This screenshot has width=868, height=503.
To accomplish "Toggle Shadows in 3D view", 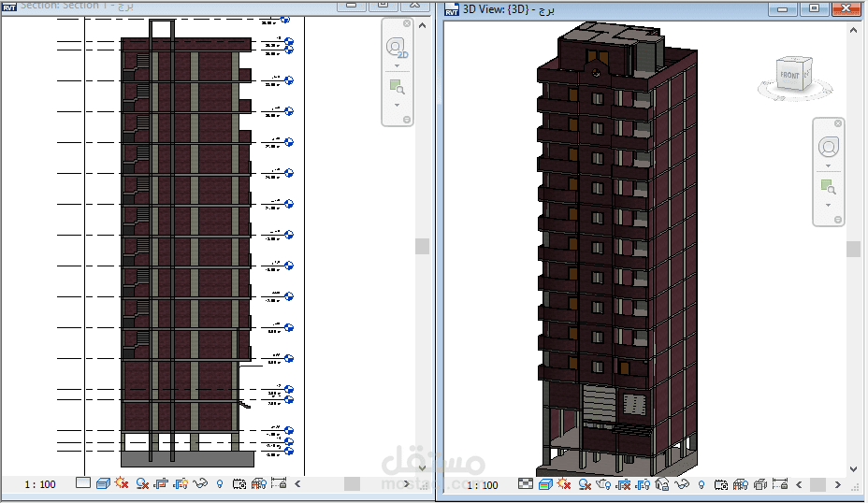I will coord(585,484).
